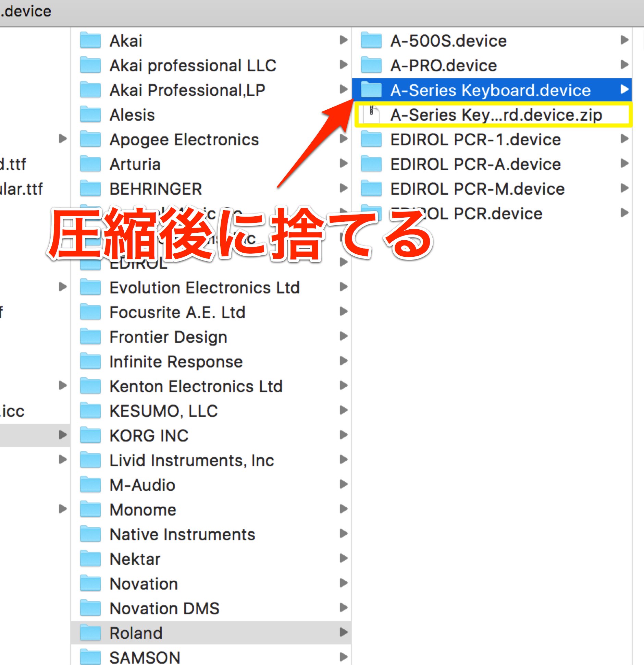644x665 pixels.
Task: Click the Livid Instruments, Inc folder icon
Action: click(90, 460)
